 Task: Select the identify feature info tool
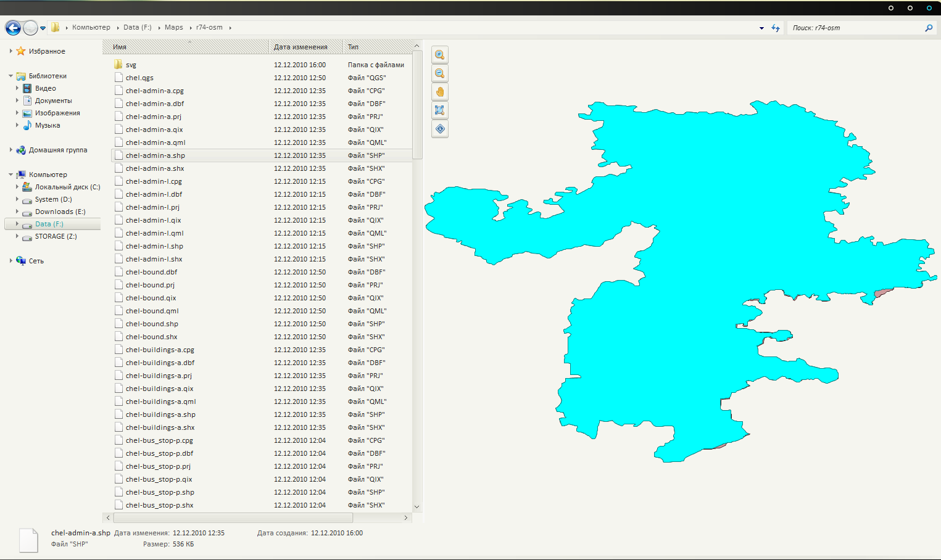tap(439, 129)
